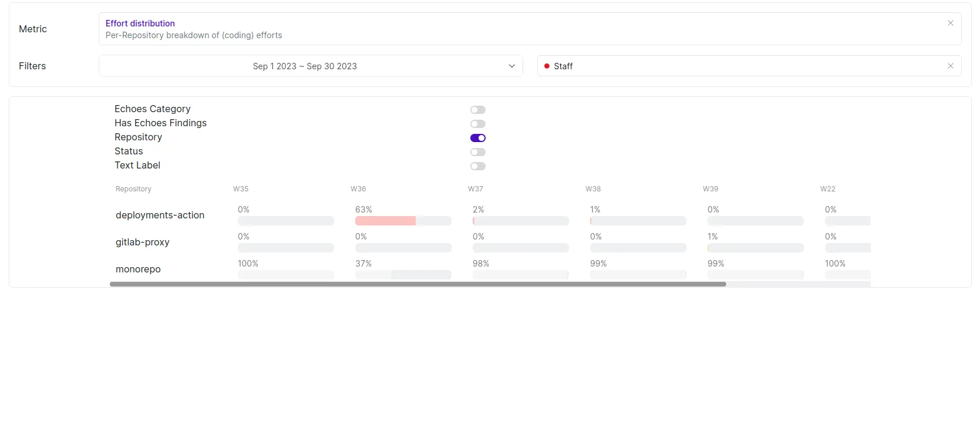Enable the Echoes Category toggle
Screen dimensions: 980x428
477,110
